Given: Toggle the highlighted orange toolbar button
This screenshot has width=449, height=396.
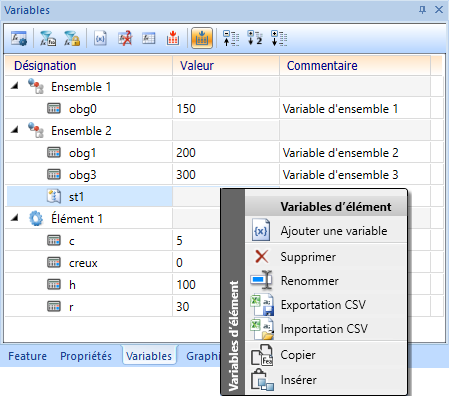Looking at the screenshot, I should pos(202,38).
